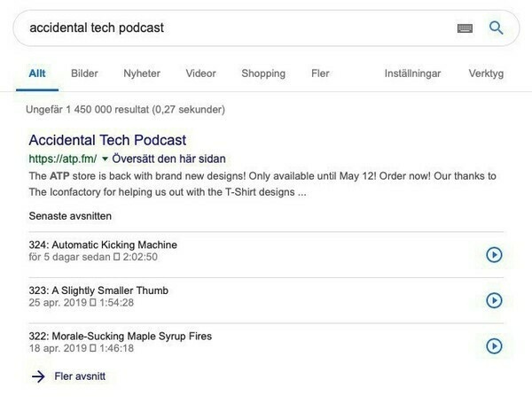Open the Accidental Tech Podcast result title

tap(107, 141)
